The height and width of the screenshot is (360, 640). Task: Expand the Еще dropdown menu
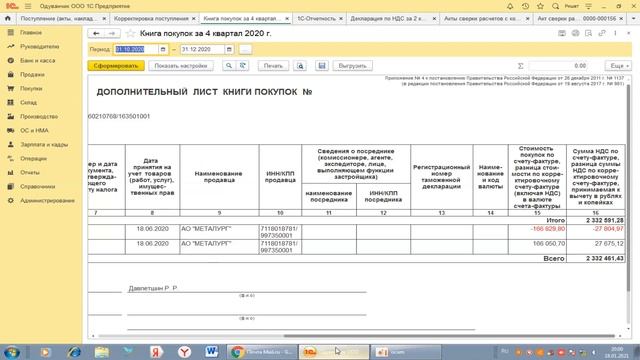tap(618, 66)
